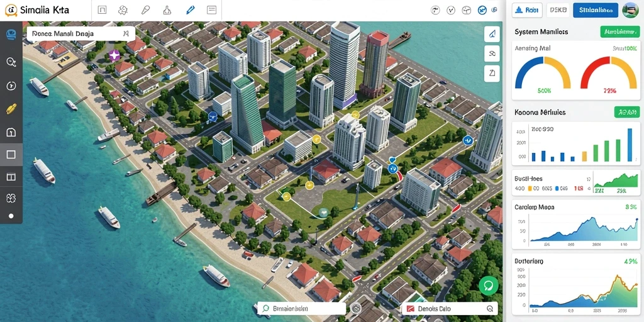
Task: Select the flask-shaped tool in top toolbar
Action: [x=167, y=10]
